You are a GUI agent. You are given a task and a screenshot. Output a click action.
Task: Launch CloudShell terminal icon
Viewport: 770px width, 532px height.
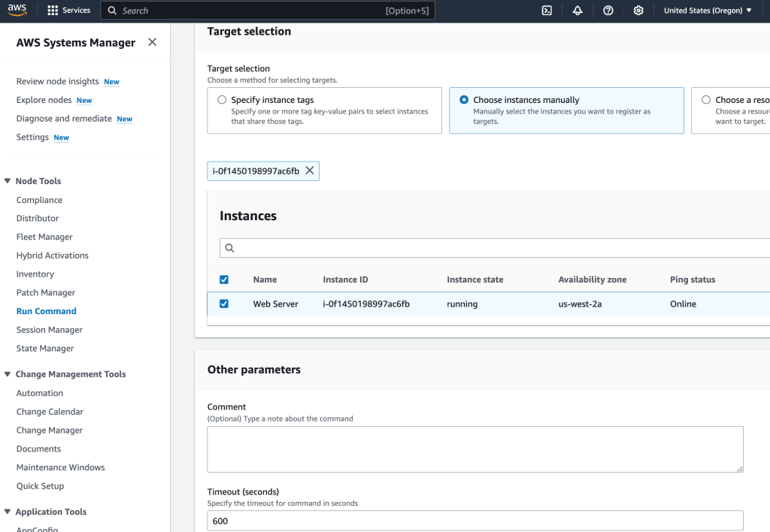(x=547, y=11)
